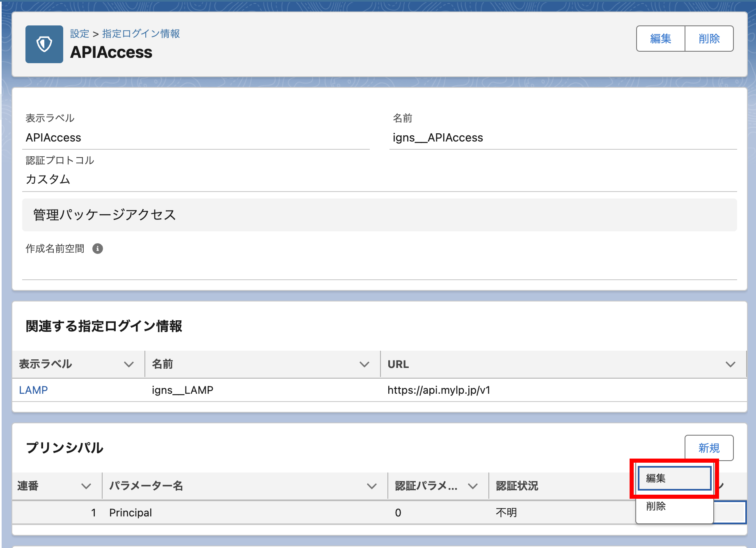Screen dimensions: 756x548
Task: Click the 削除 button in the page header
Action: pyautogui.click(x=709, y=39)
